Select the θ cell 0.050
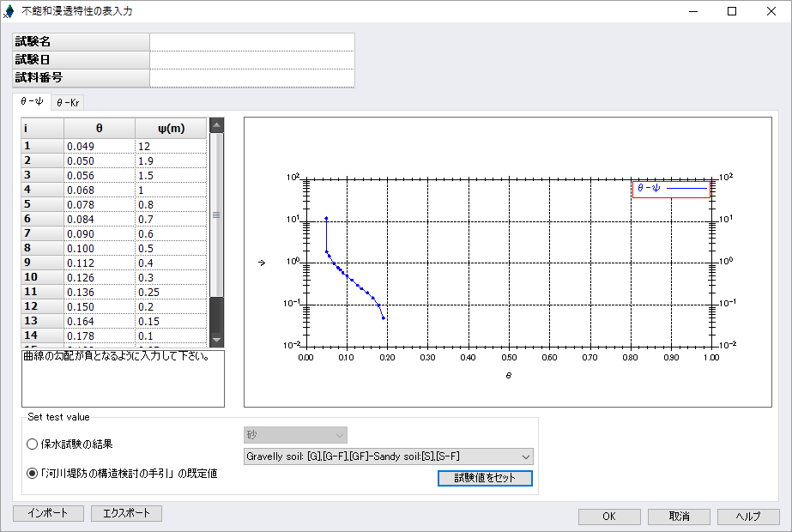 tap(100, 160)
